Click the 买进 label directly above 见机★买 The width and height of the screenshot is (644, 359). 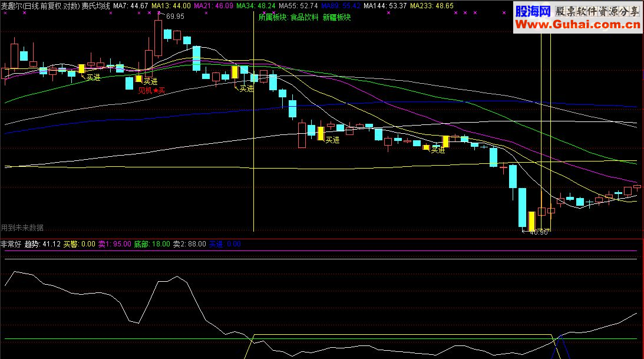click(x=151, y=82)
